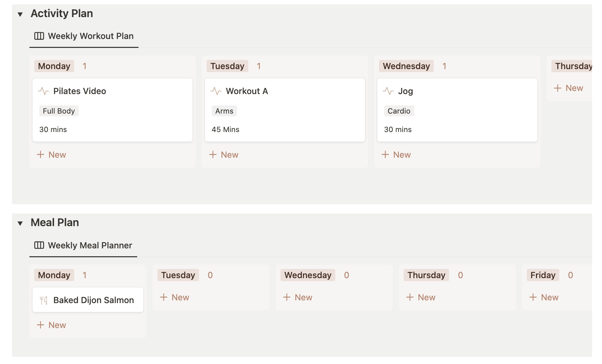Click the Monday meal count indicator
Screen dimensions: 602x364
[85, 275]
